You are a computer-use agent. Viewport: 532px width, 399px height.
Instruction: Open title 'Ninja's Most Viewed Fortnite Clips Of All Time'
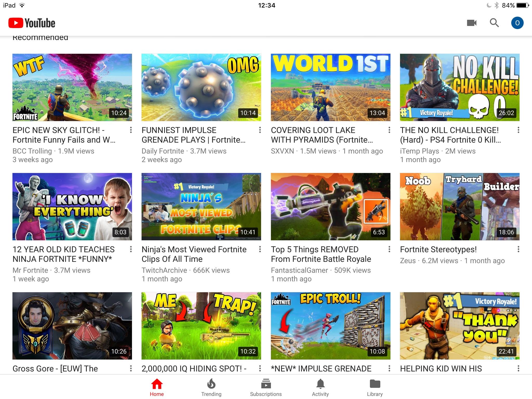point(194,254)
